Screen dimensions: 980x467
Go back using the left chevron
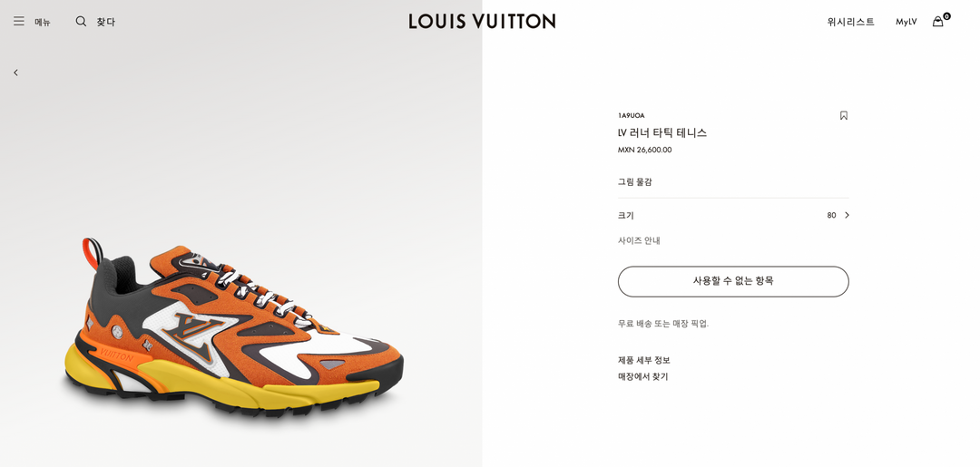[15, 73]
